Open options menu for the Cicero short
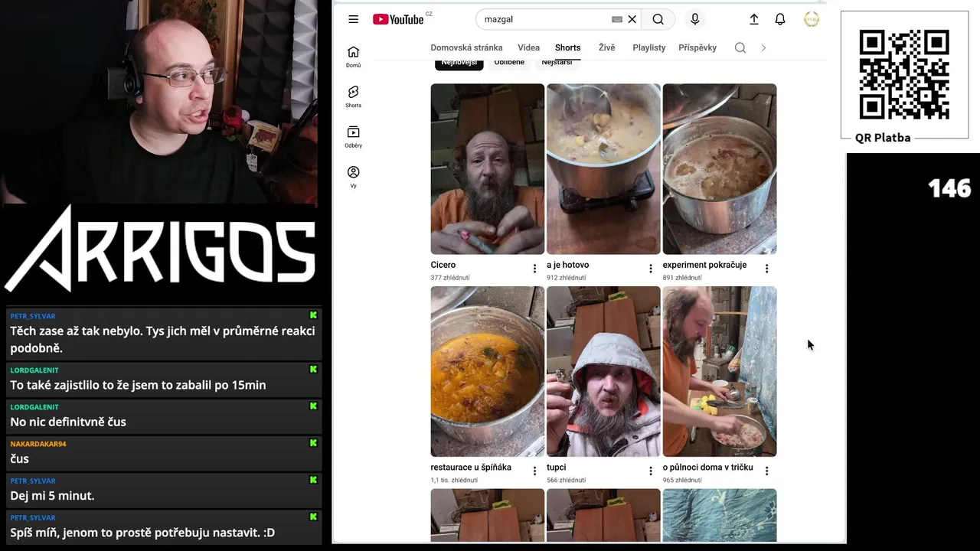Image resolution: width=980 pixels, height=551 pixels. (534, 269)
